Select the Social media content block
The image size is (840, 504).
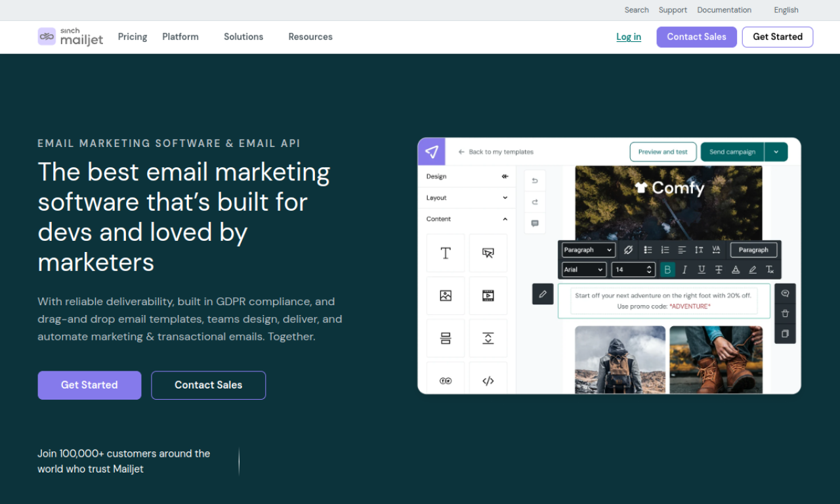[446, 380]
